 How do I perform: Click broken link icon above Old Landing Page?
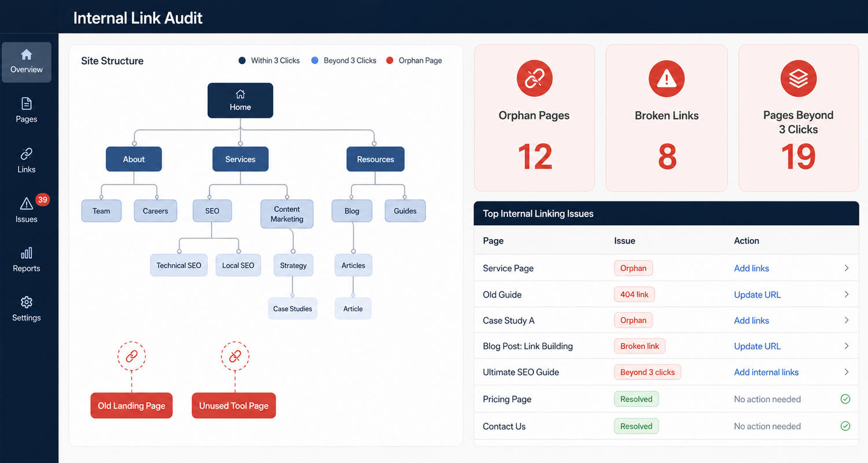pyautogui.click(x=131, y=357)
